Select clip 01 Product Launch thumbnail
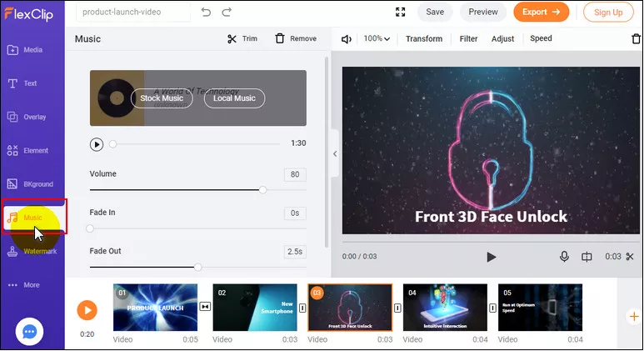Viewport: 644px width, 351px height. pos(155,308)
